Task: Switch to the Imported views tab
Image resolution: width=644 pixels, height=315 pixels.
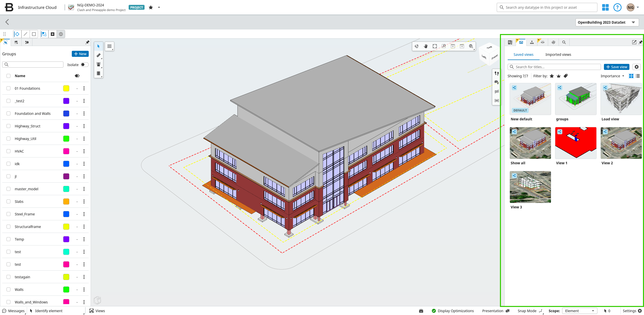Action: click(x=558, y=54)
